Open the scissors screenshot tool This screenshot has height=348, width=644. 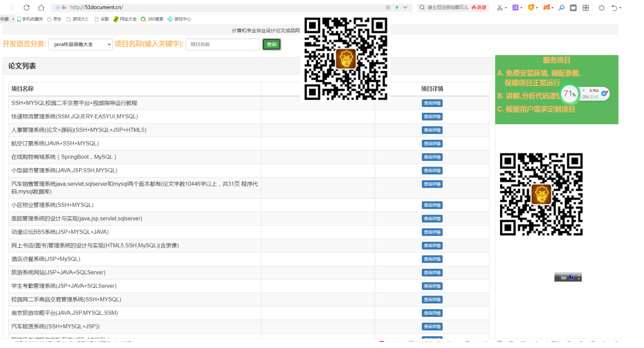point(499,7)
